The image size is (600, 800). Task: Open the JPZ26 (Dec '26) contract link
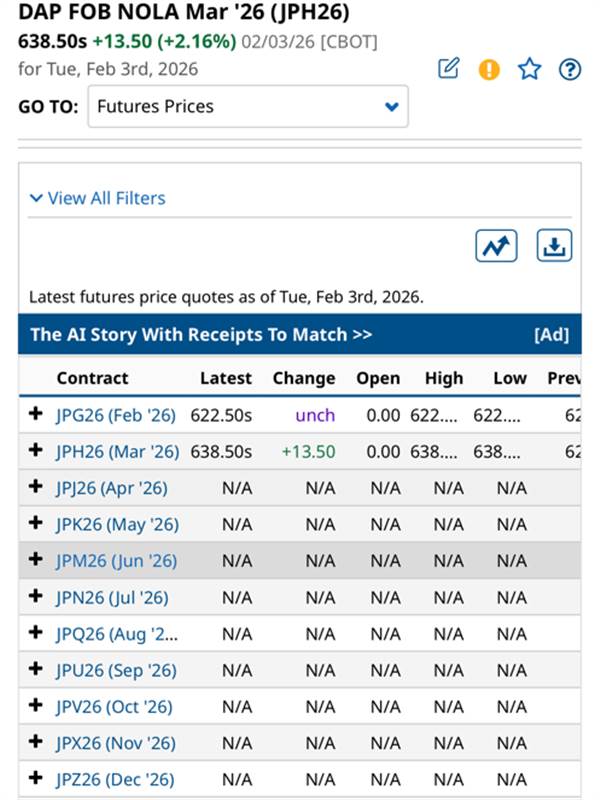[x=115, y=779]
